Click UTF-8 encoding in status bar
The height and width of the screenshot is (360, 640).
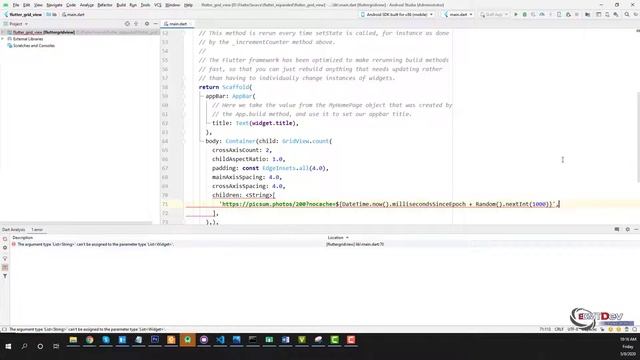[572, 329]
